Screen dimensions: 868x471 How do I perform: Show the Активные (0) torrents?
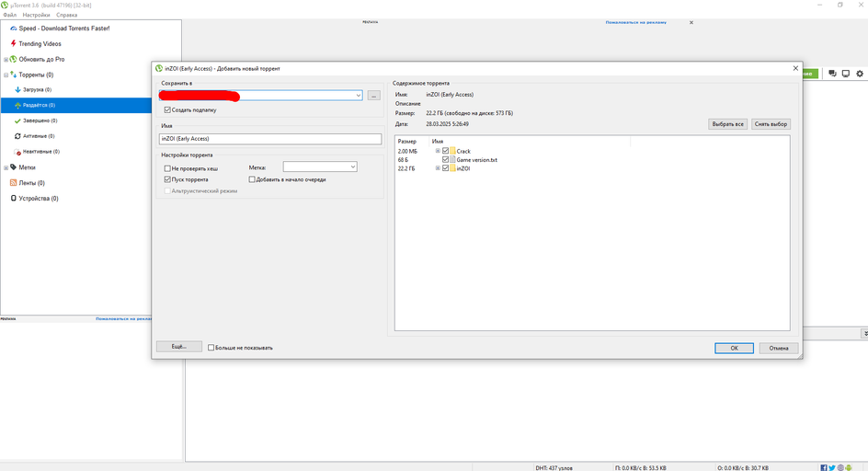coord(39,136)
